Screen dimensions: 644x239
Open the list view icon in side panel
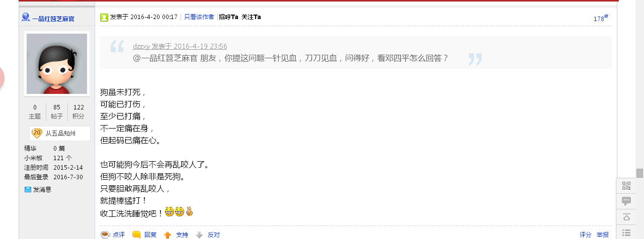pyautogui.click(x=626, y=232)
